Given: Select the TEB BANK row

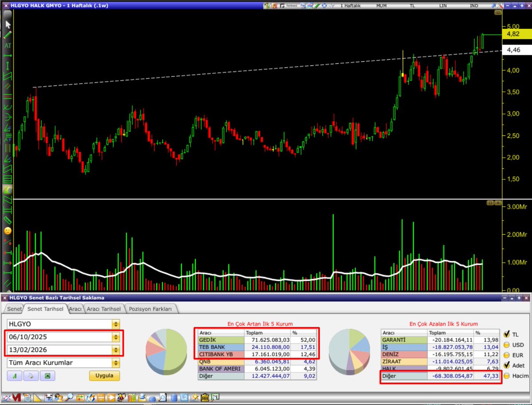Looking at the screenshot, I should click(x=257, y=347).
